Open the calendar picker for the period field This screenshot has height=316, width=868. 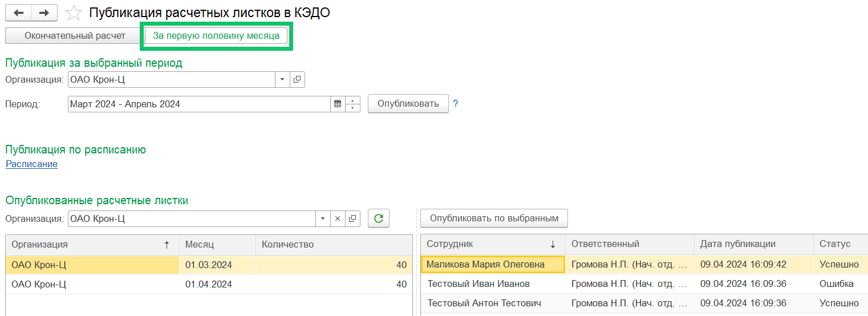pos(338,104)
